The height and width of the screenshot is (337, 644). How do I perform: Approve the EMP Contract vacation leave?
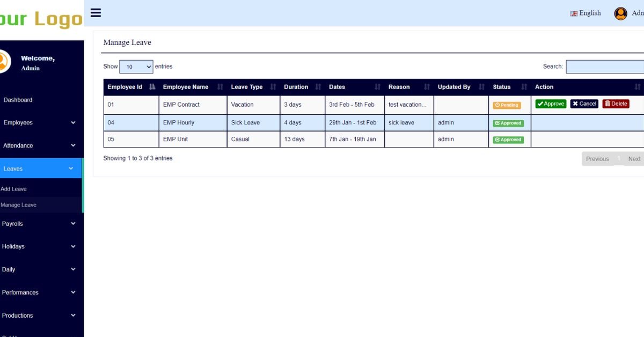coord(551,104)
